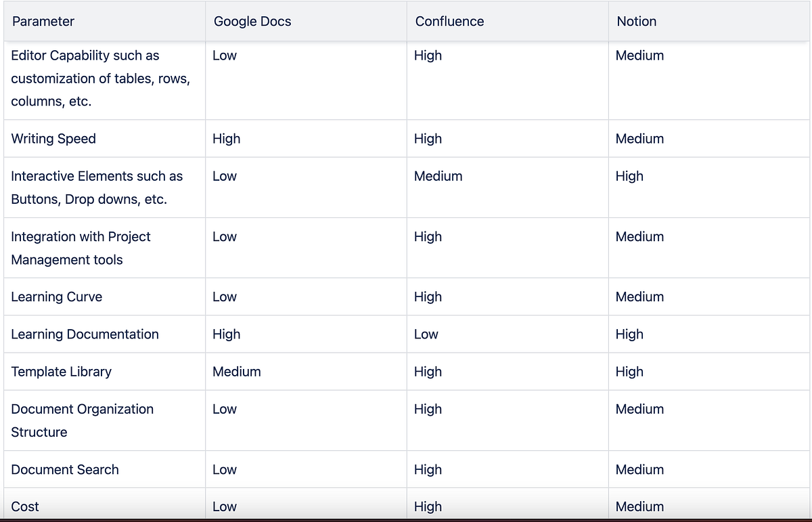Click Medium value for Template Library Google Docs

[x=237, y=372]
